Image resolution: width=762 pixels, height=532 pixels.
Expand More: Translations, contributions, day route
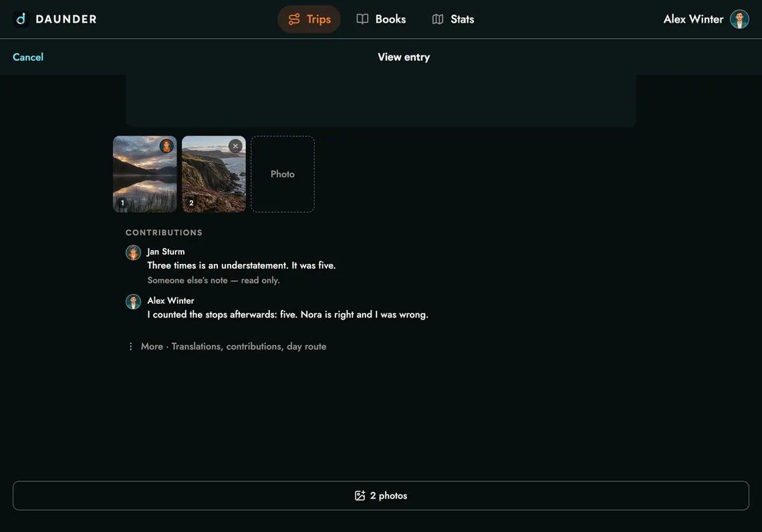(227, 346)
